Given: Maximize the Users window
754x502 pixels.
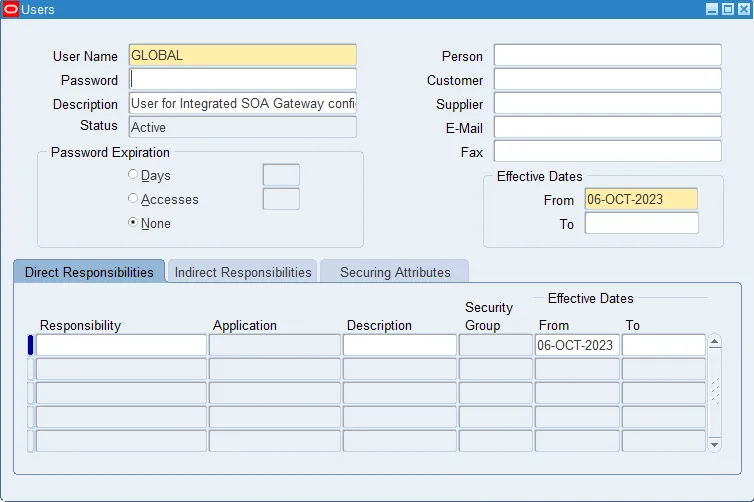Looking at the screenshot, I should tap(728, 9).
